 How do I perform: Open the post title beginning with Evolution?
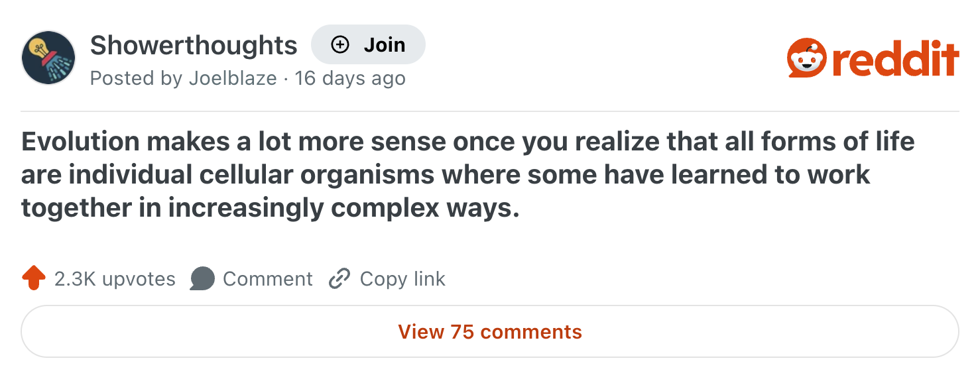(x=468, y=174)
